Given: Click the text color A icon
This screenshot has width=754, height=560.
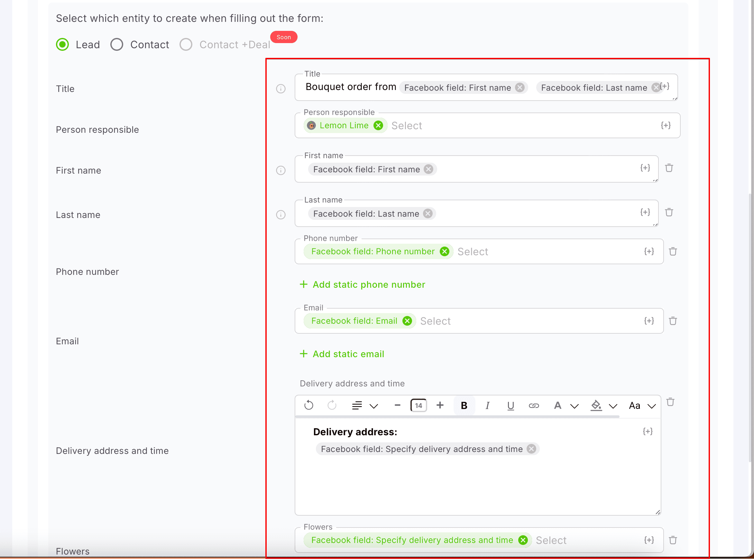Looking at the screenshot, I should [557, 405].
